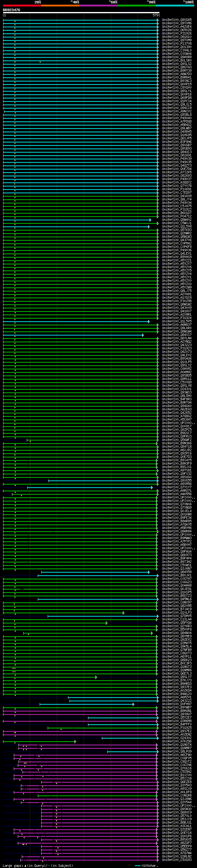
Task: Select the label UniRef100_Q5TK93
Action: click(177, 230)
